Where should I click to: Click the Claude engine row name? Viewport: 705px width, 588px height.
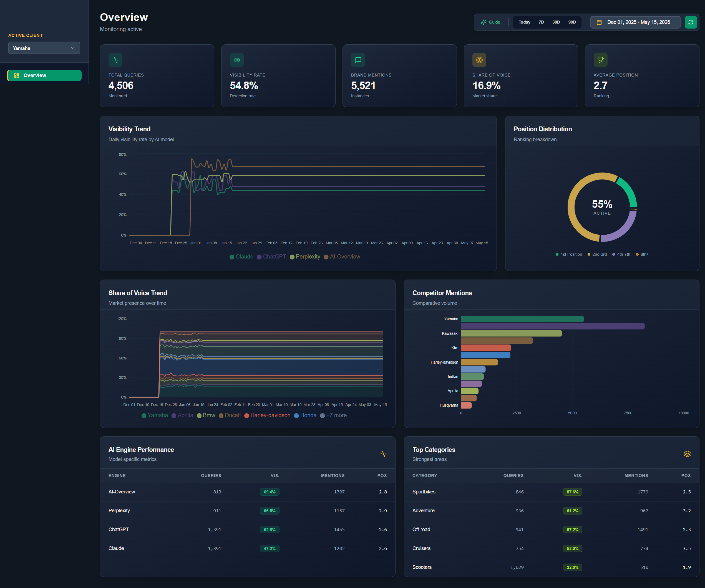[x=116, y=548]
